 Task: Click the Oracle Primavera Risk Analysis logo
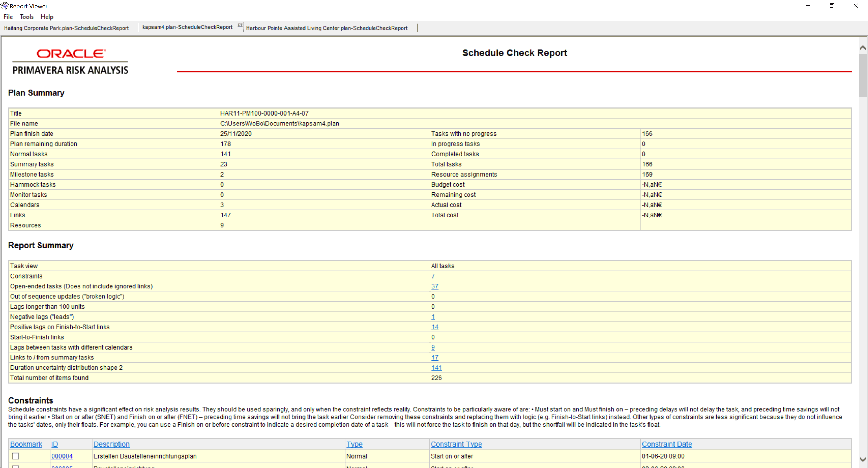click(71, 61)
